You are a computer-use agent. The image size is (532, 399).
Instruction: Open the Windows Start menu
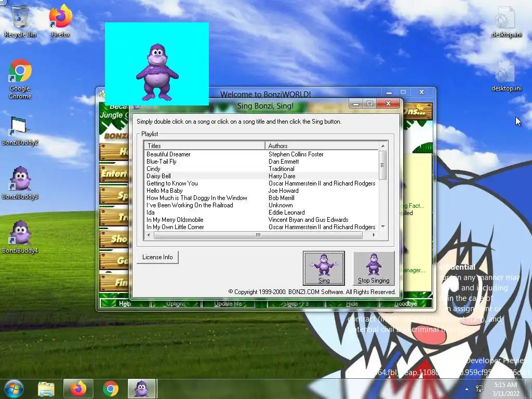point(14,389)
